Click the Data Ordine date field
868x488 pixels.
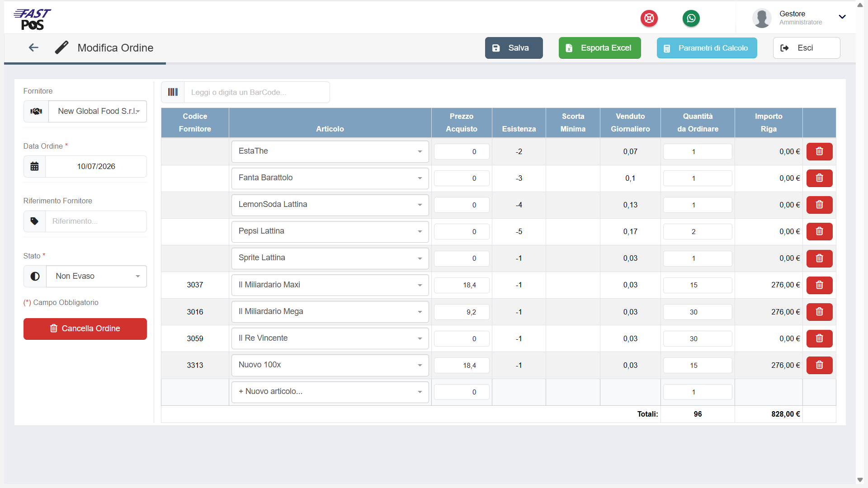tap(96, 166)
